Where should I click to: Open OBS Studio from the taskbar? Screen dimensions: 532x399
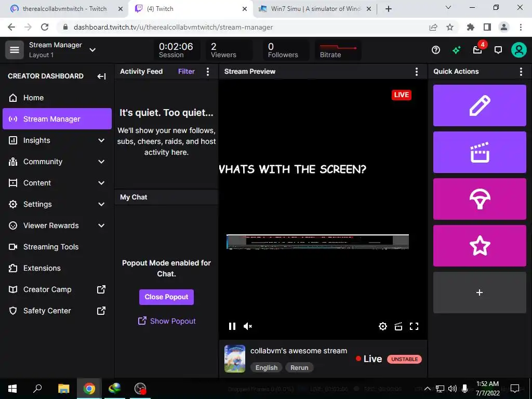pos(140,389)
